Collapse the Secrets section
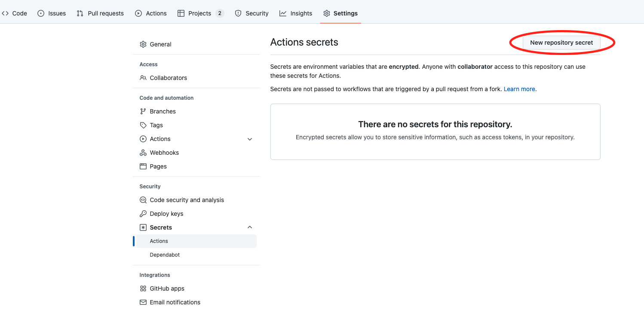This screenshot has width=644, height=319. [x=250, y=227]
